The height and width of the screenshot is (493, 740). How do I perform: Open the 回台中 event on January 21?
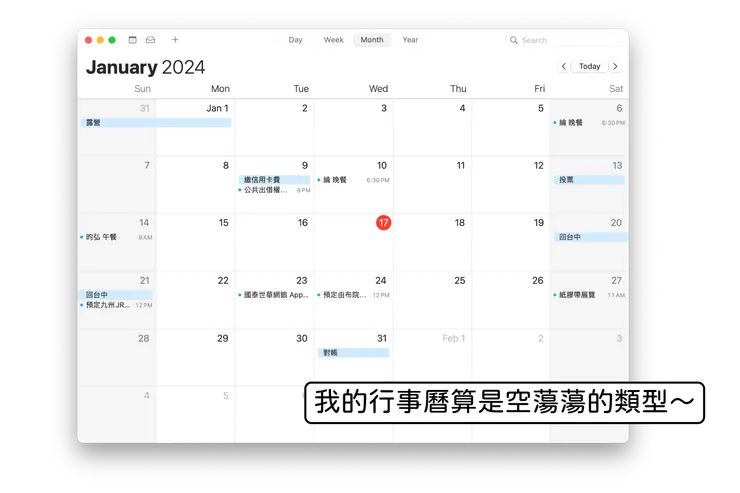(115, 295)
